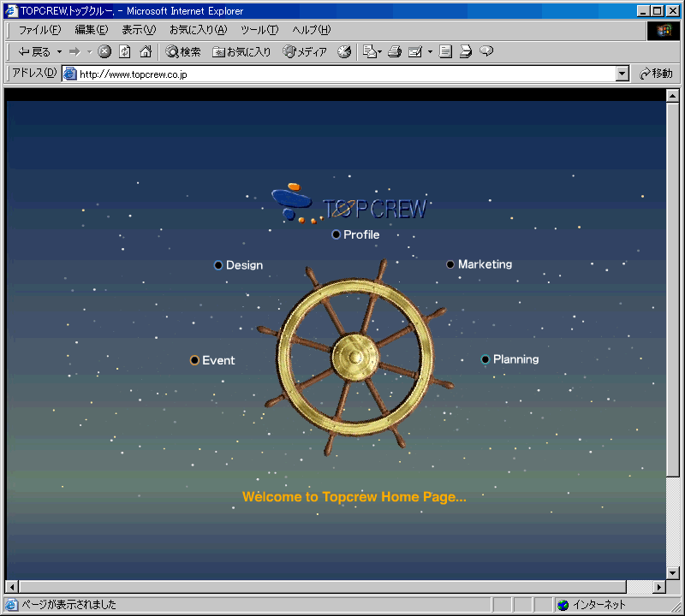Click the circle bullet next to Profile
The image size is (685, 616).
336,234
